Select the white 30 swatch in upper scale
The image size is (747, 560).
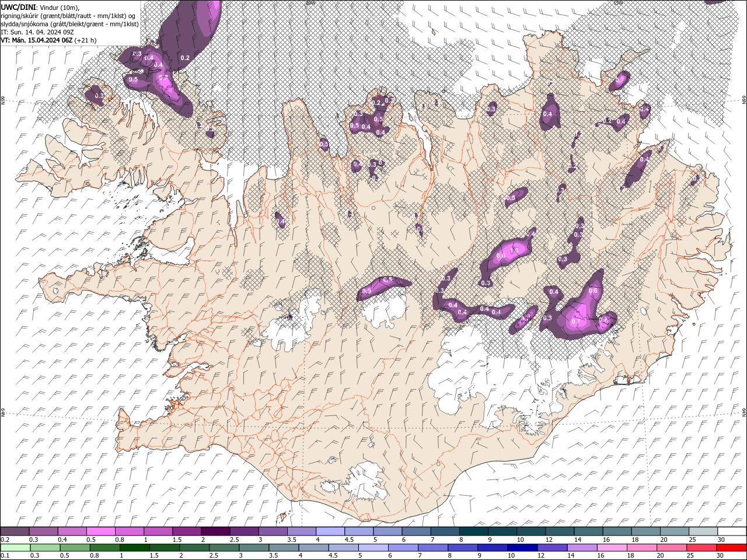pos(732,531)
